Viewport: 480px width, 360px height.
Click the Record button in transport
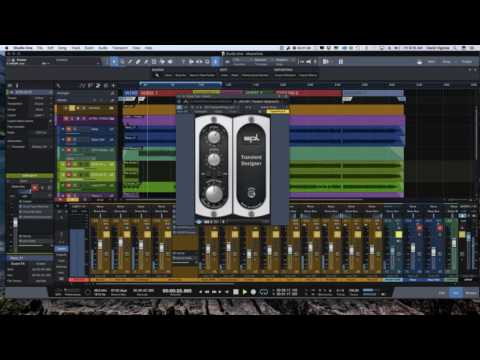(x=253, y=292)
